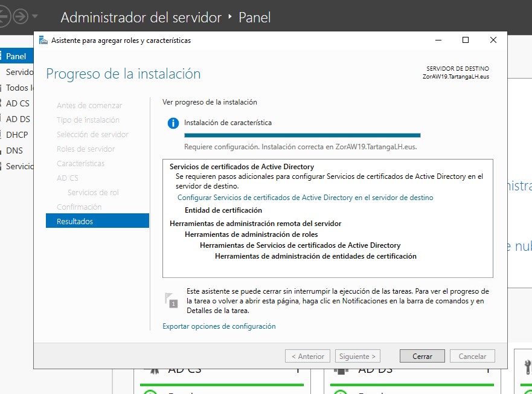Click the blue information icon beside Instalación de característica
The width and height of the screenshot is (532, 394).
(173, 123)
